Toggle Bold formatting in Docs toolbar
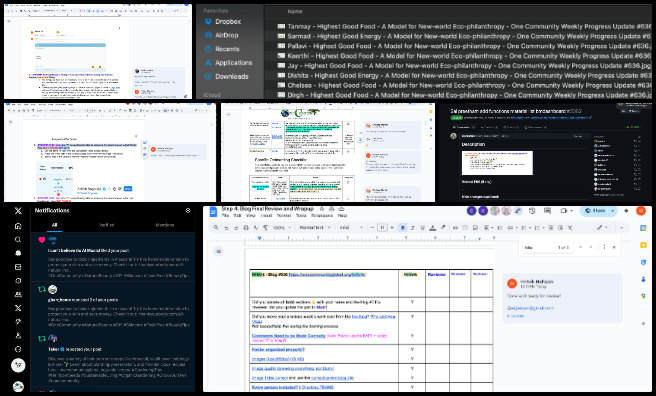The width and height of the screenshot is (656, 396). pos(402,227)
